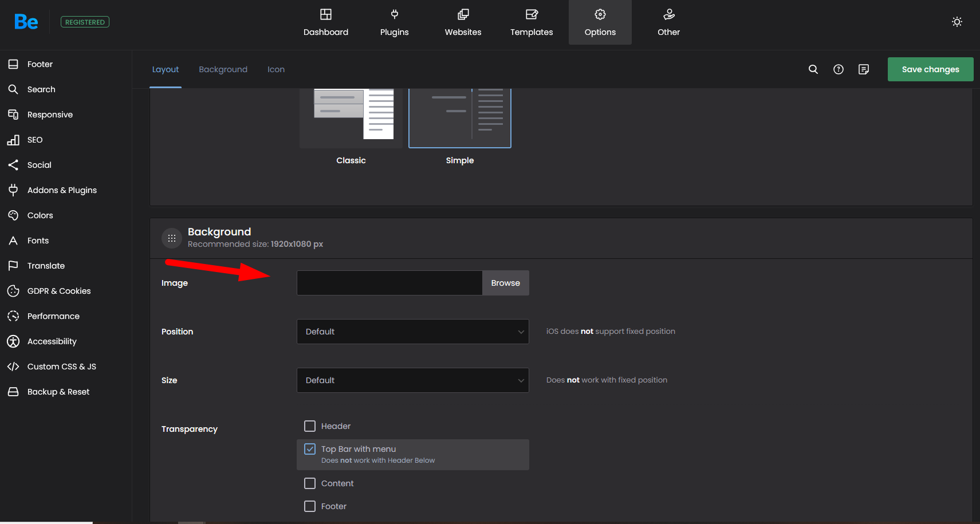980x524 pixels.
Task: Click the Background section drag handle icon
Action: [172, 238]
